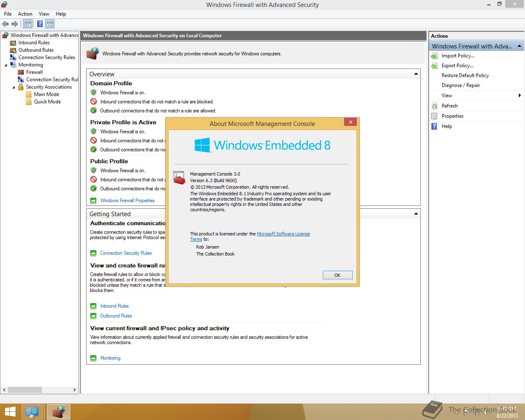This screenshot has height=420, width=525.
Task: Collapse the Monitoring tree node
Action: click(6, 65)
